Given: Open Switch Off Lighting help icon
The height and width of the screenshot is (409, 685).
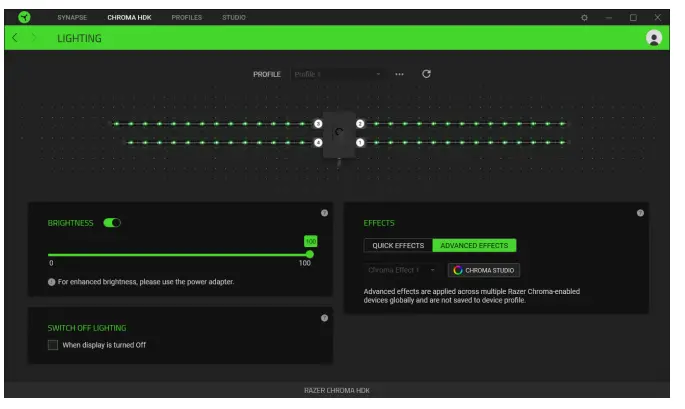Looking at the screenshot, I should tap(324, 318).
